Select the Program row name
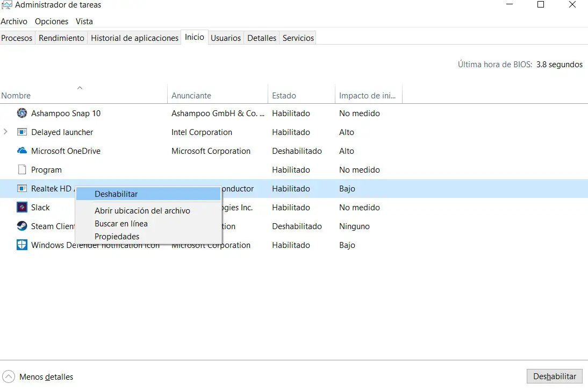The width and height of the screenshot is (588, 391). pos(46,169)
